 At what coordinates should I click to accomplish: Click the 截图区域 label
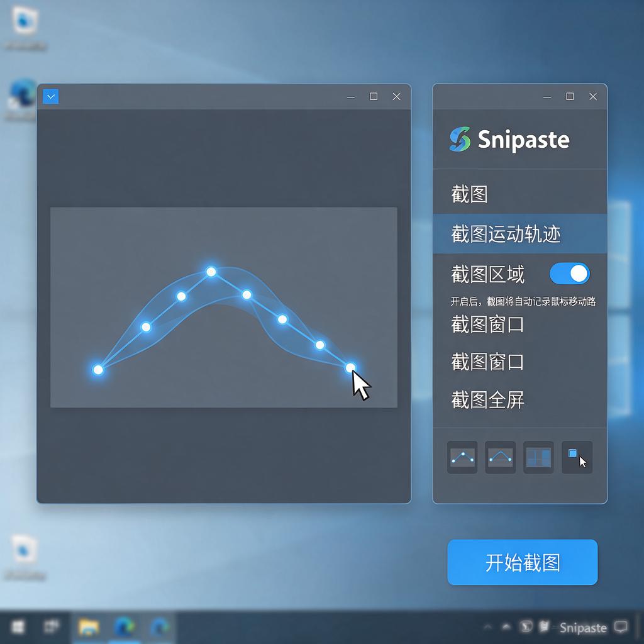[487, 274]
